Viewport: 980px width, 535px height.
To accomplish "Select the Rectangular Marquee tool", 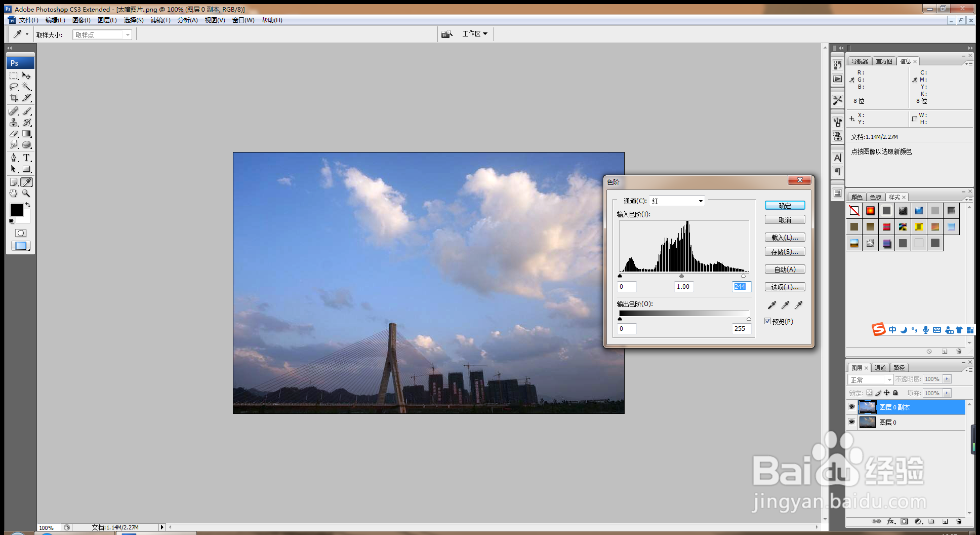I will pyautogui.click(x=14, y=75).
